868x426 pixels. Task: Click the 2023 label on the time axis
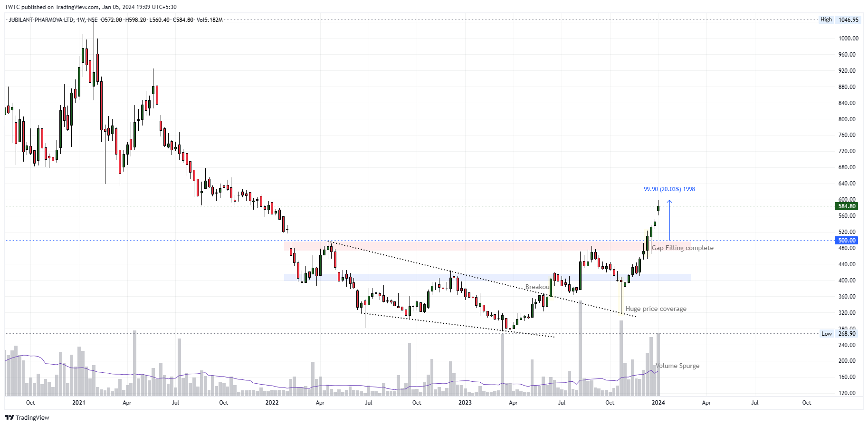click(465, 403)
